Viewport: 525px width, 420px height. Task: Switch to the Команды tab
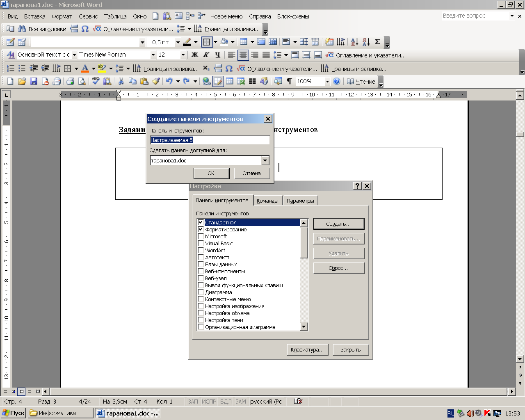pos(268,201)
